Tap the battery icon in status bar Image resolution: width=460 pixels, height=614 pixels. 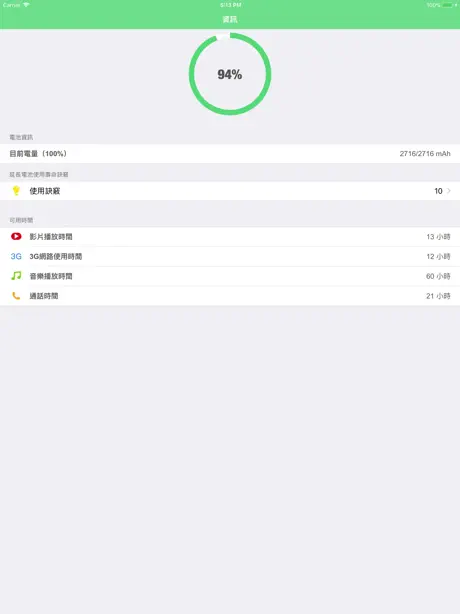[448, 5]
